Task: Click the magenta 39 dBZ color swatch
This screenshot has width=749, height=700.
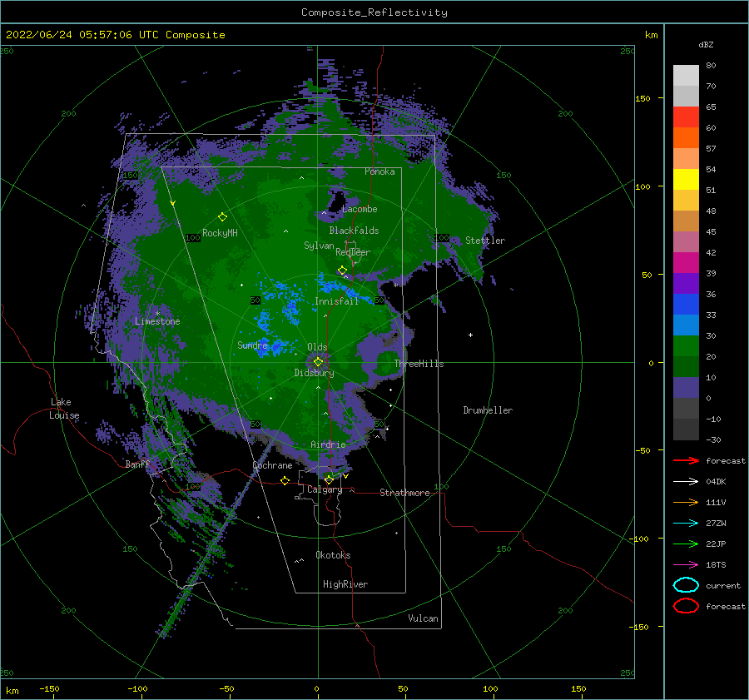Action: coord(686,263)
